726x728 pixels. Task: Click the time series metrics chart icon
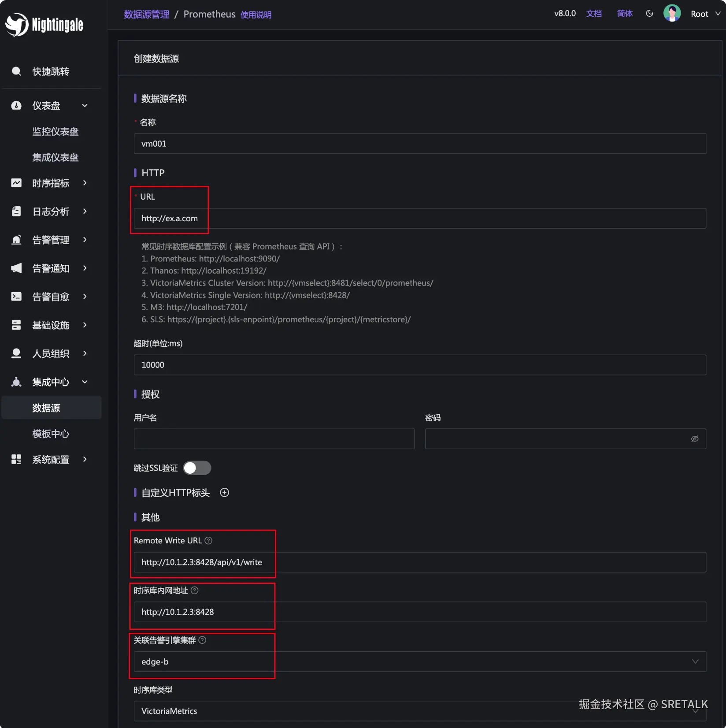click(x=16, y=183)
